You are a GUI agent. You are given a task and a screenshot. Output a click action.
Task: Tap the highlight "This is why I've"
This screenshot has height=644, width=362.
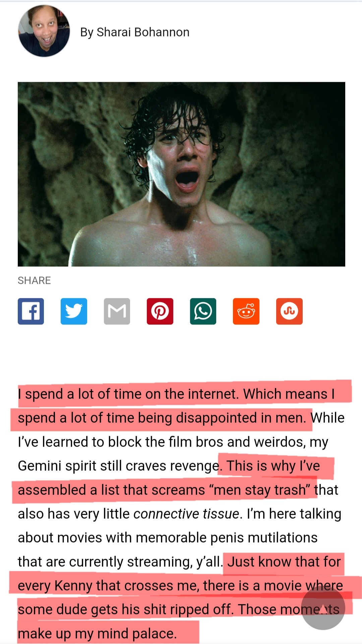273,466
